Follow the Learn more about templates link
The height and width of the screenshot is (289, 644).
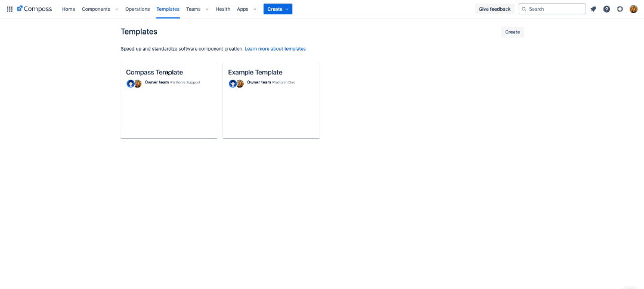coord(275,49)
